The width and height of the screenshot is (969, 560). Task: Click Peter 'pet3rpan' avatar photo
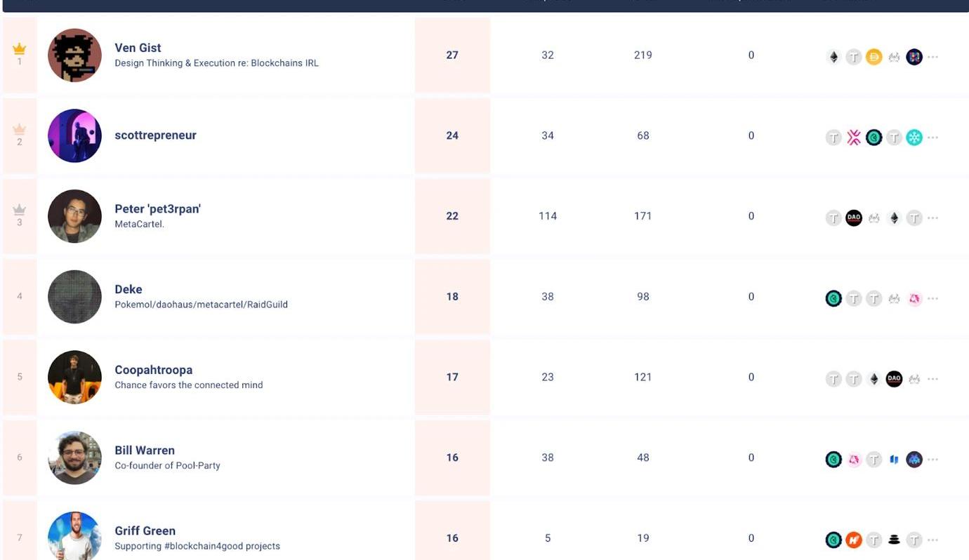74,216
